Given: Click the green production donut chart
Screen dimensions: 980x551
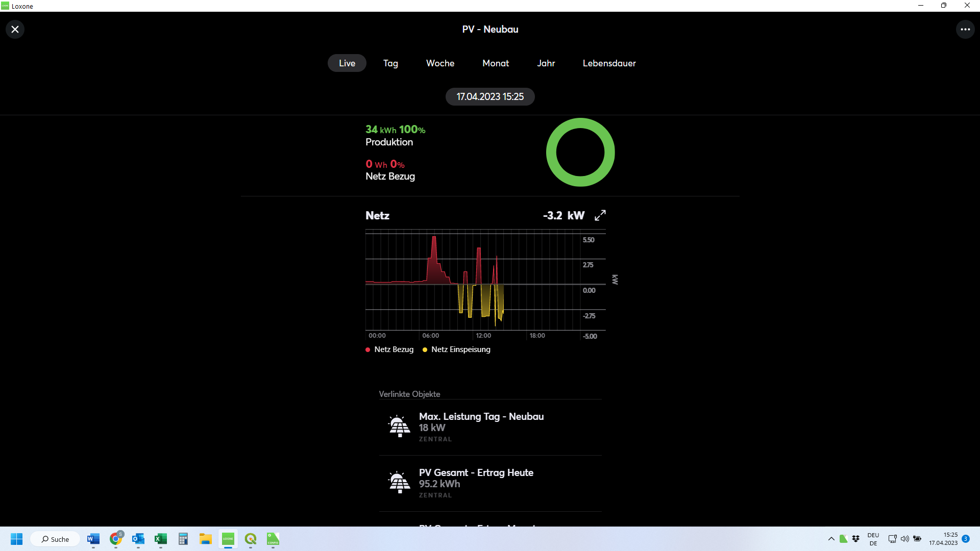Looking at the screenshot, I should pyautogui.click(x=580, y=153).
